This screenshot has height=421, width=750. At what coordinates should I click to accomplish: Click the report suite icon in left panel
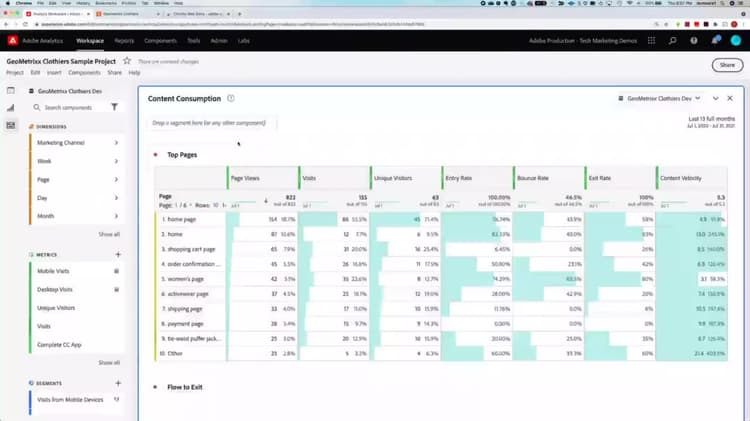coord(31,91)
